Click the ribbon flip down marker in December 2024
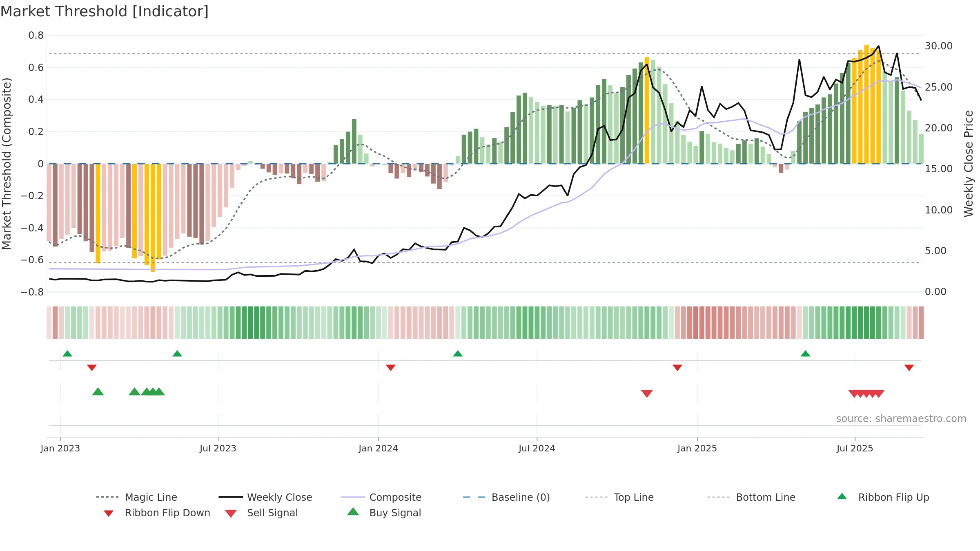 pyautogui.click(x=677, y=368)
